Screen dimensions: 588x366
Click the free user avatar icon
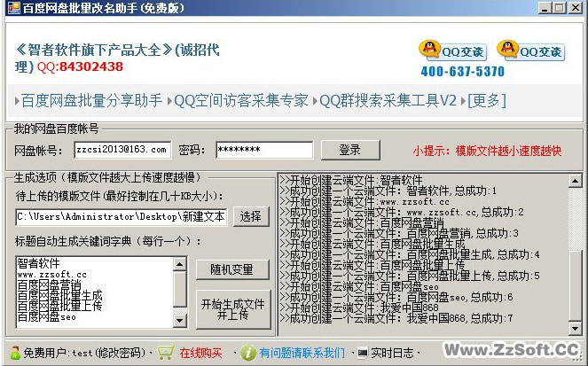[15, 353]
